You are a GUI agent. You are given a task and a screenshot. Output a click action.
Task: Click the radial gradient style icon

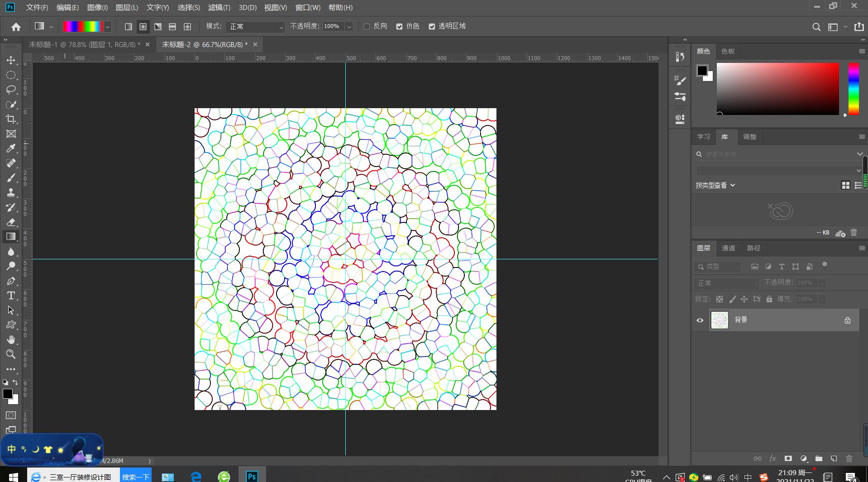(x=143, y=27)
